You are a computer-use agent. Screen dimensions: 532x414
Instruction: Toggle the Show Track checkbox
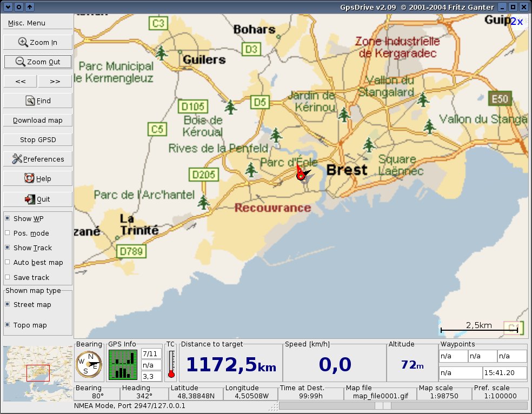[8, 248]
